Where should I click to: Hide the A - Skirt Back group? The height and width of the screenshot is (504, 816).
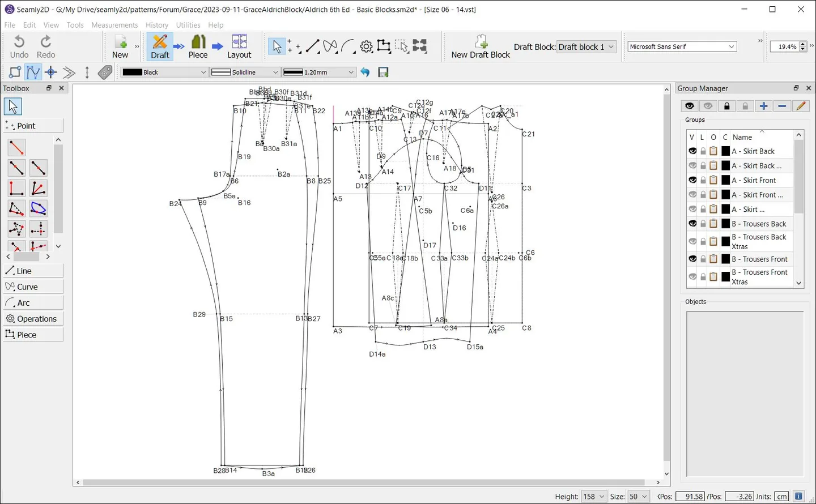[692, 151]
